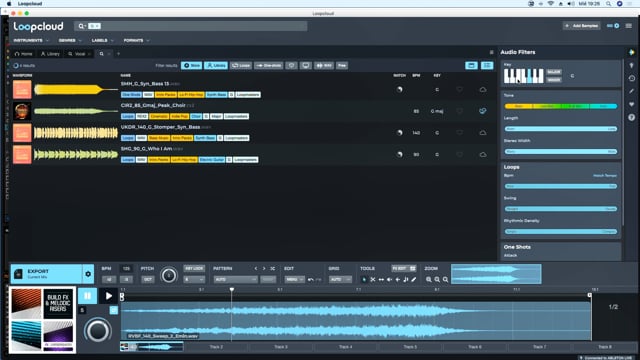The height and width of the screenshot is (360, 640).
Task: Click the Export current mix button
Action: [x=46, y=274]
